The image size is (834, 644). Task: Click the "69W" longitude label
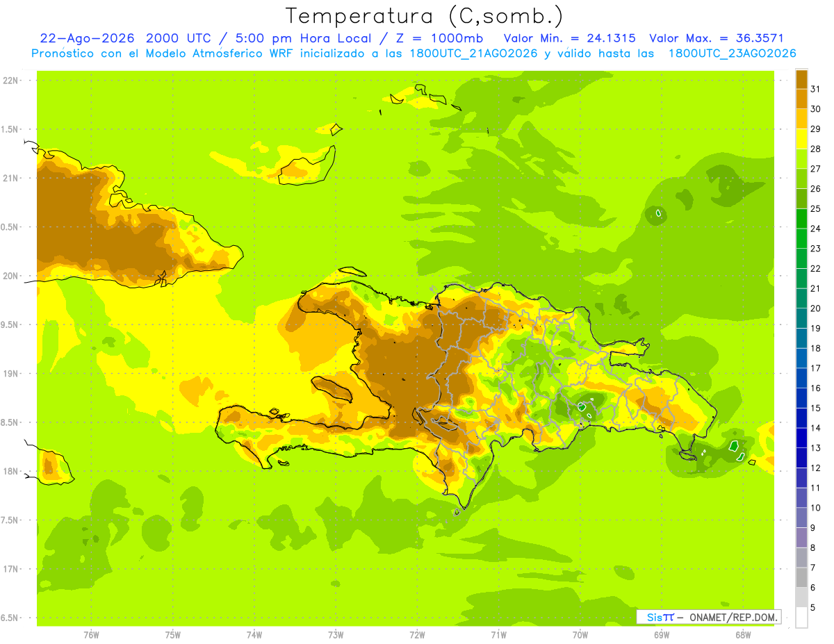point(662,634)
